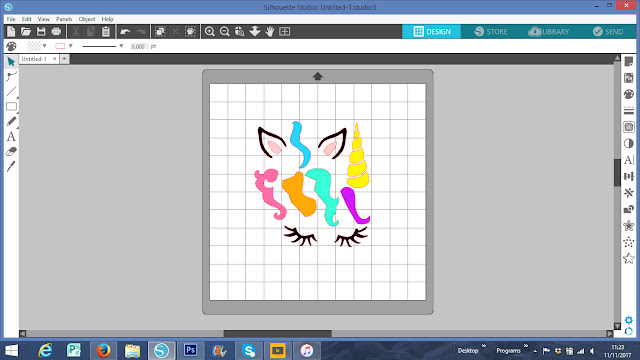The height and width of the screenshot is (360, 640).
Task: Open the line style dropdown arrow
Action: tap(121, 46)
